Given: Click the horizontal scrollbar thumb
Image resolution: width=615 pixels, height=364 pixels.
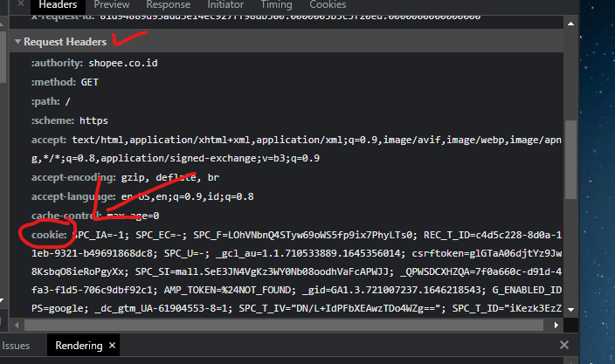Looking at the screenshot, I should [x=284, y=325].
